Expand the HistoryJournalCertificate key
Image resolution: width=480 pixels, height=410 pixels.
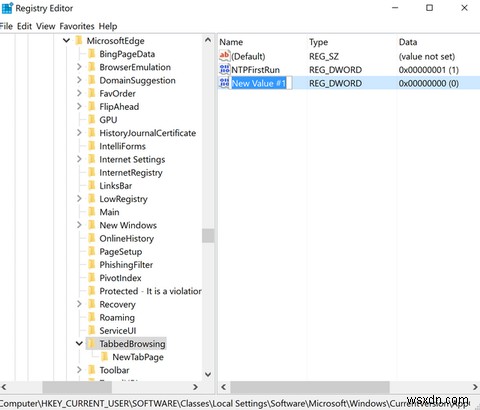pos(79,133)
